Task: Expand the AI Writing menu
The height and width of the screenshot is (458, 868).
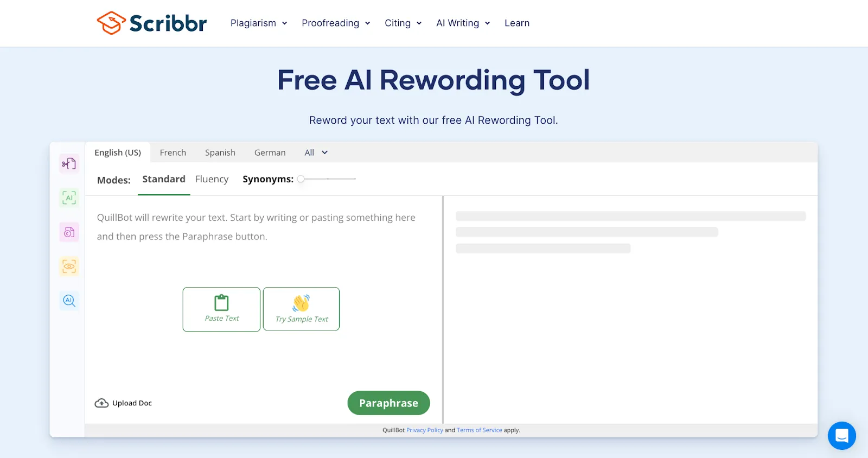Action: (x=463, y=23)
